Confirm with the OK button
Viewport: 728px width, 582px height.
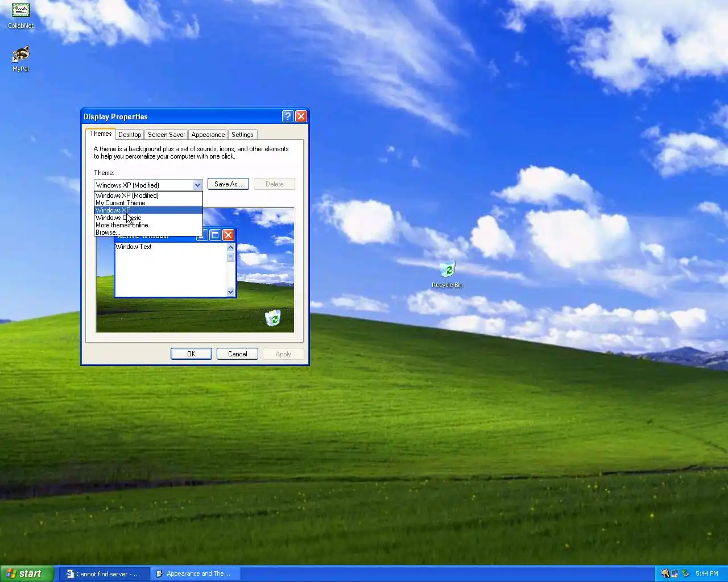[x=191, y=354]
